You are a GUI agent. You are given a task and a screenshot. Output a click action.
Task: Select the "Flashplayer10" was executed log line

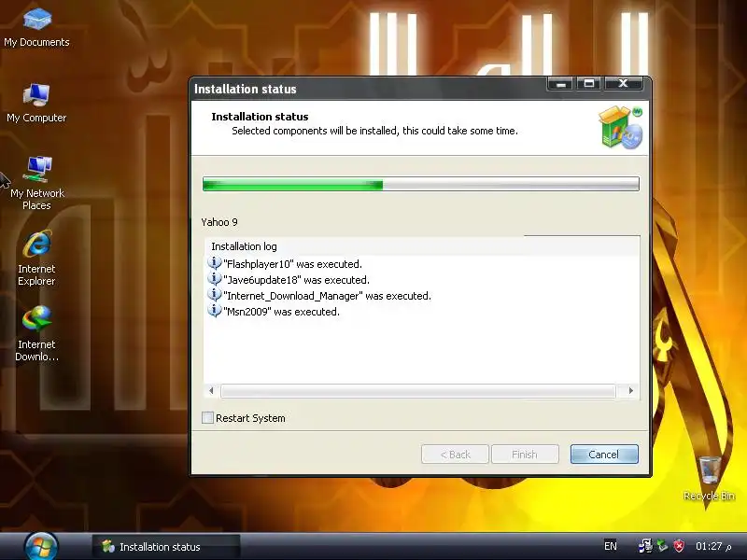point(292,264)
